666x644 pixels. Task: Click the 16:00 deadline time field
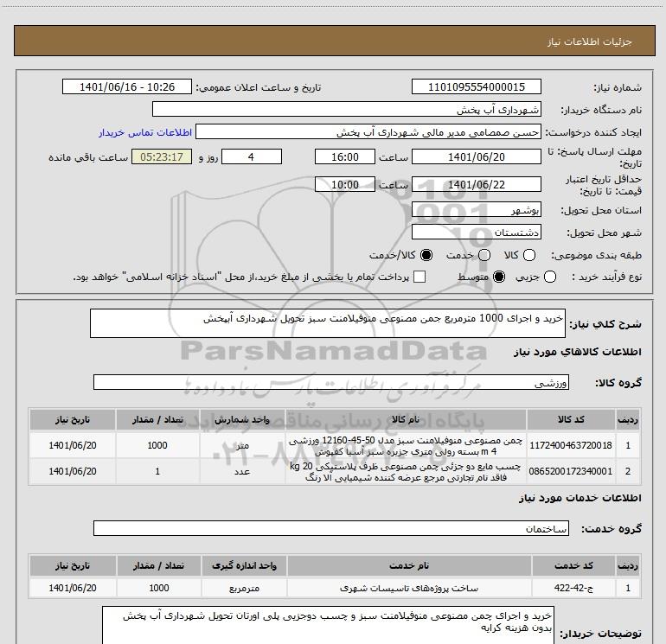coord(345,156)
